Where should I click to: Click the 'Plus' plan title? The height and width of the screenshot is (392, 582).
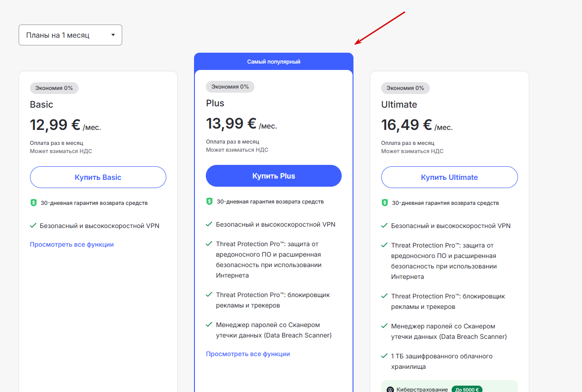pyautogui.click(x=215, y=103)
